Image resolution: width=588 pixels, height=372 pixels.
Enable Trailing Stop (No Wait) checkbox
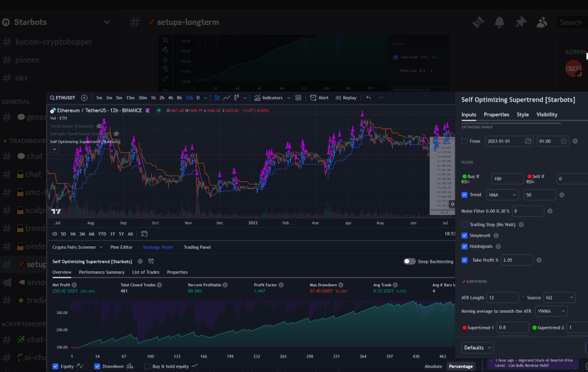tap(465, 225)
